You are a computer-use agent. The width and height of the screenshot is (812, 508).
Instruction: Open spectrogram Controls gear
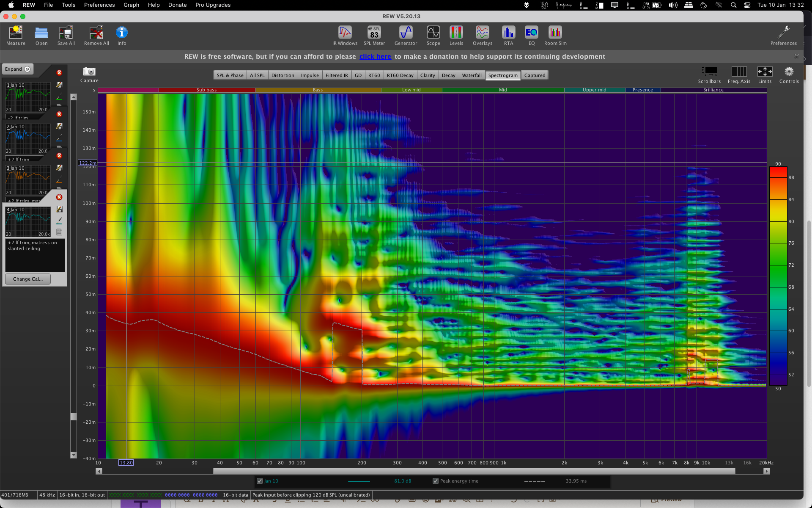click(789, 75)
